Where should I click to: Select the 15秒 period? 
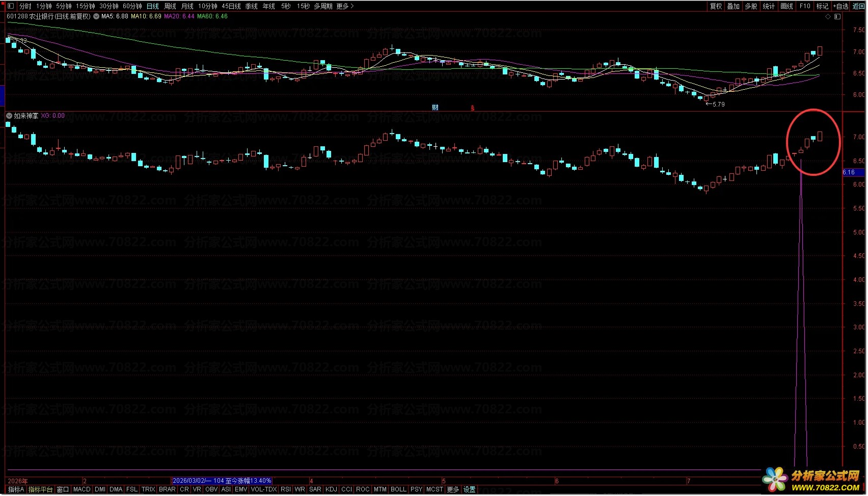(x=303, y=6)
